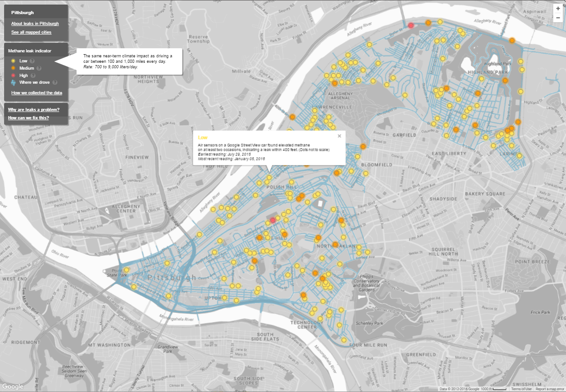Open How we collected the data
Image resolution: width=566 pixels, height=392 pixels.
(36, 93)
